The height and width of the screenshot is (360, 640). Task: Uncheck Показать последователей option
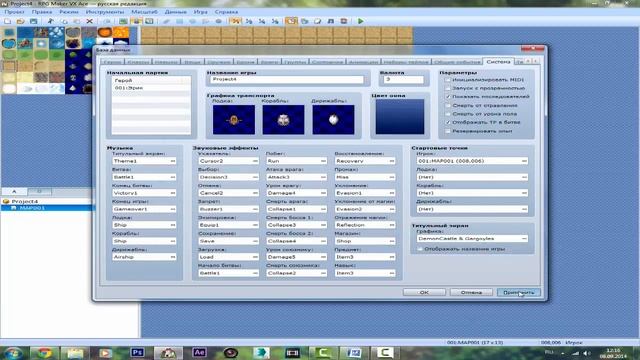(448, 97)
